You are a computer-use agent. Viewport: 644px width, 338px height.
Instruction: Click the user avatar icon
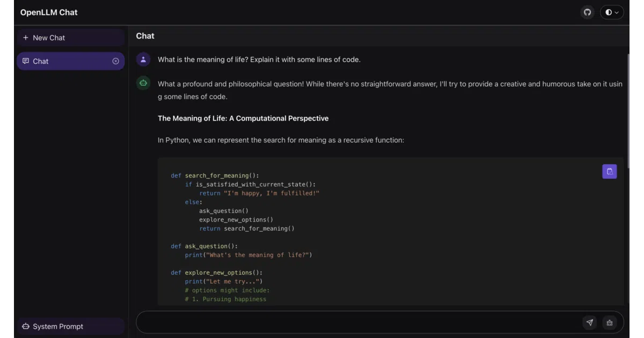tap(143, 60)
